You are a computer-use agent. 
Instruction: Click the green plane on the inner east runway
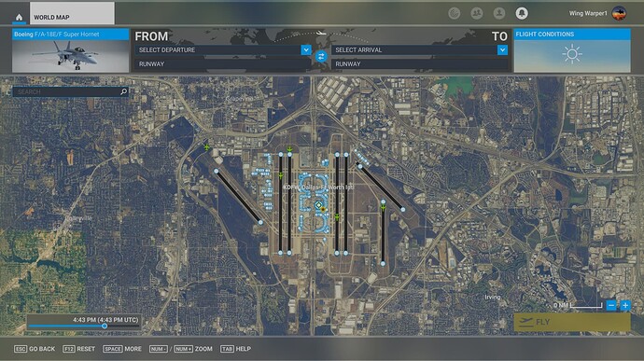(337, 217)
